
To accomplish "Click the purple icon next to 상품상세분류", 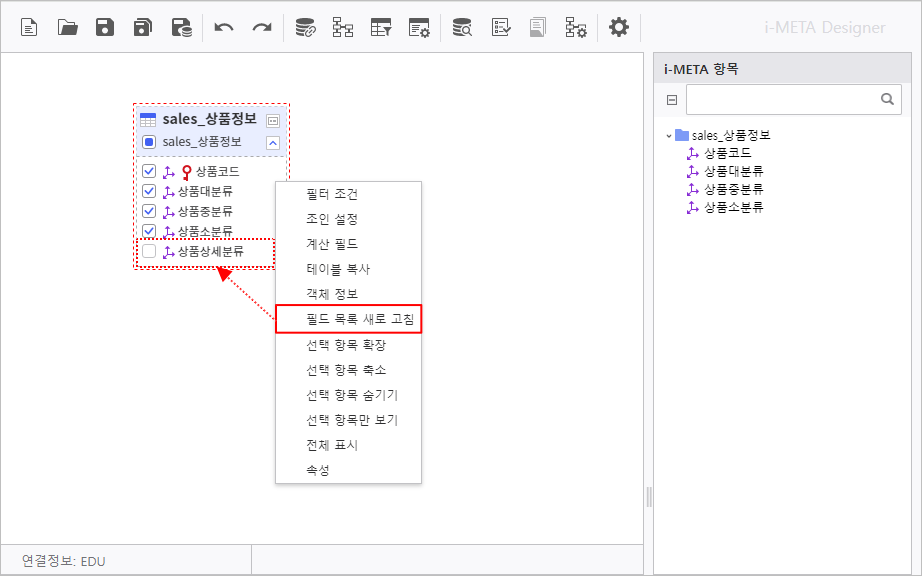I will point(169,252).
